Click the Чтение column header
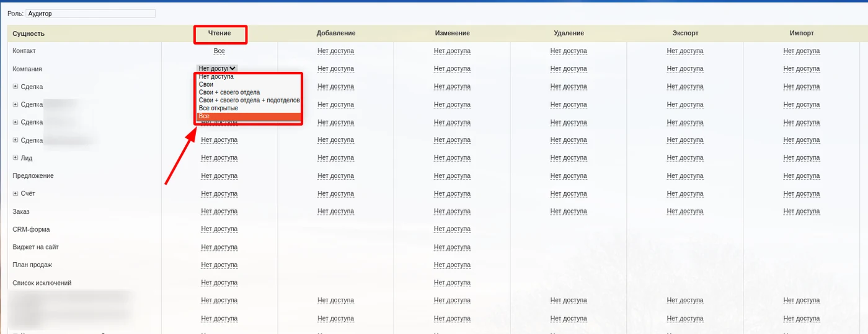Screen dimensions: 868x334 219,33
